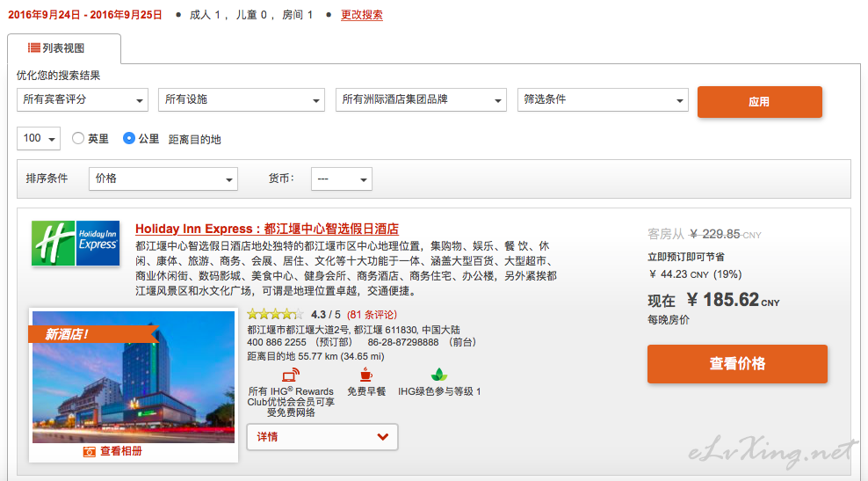868x481 pixels.
Task: Select the 英里 (miles) radio button
Action: coord(78,138)
